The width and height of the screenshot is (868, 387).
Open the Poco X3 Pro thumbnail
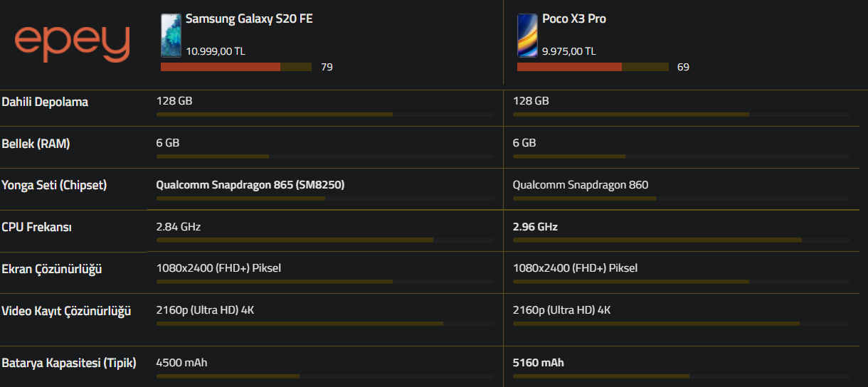tap(527, 35)
